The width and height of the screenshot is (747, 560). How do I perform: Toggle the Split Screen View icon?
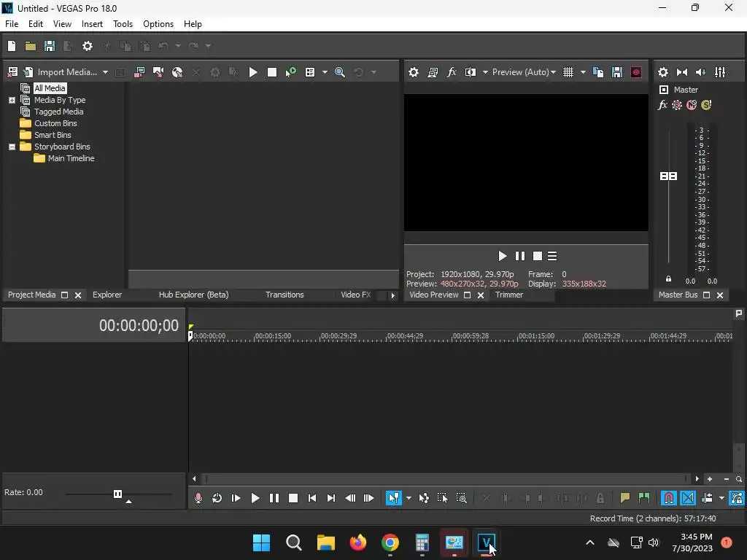(471, 72)
